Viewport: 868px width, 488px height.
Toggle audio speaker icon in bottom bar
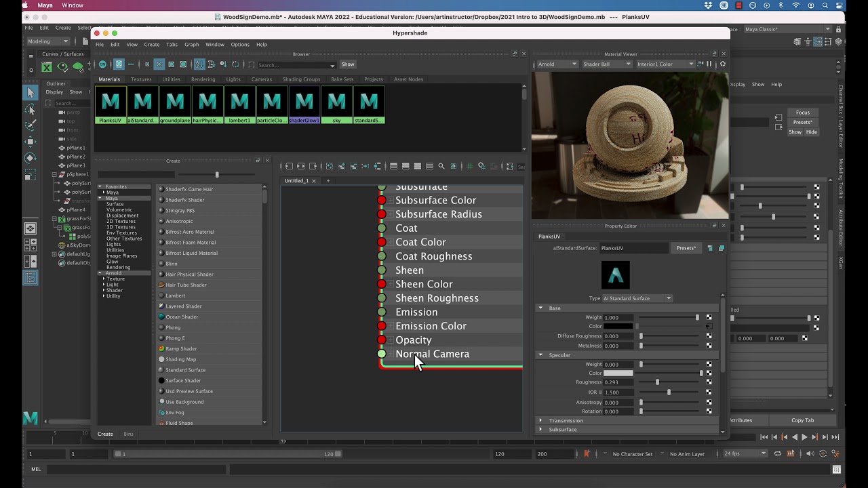pyautogui.click(x=810, y=453)
